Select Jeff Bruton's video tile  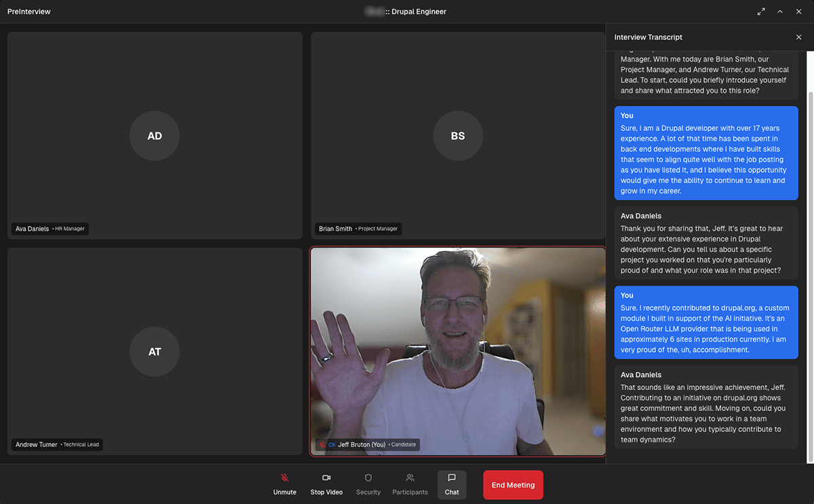point(458,339)
